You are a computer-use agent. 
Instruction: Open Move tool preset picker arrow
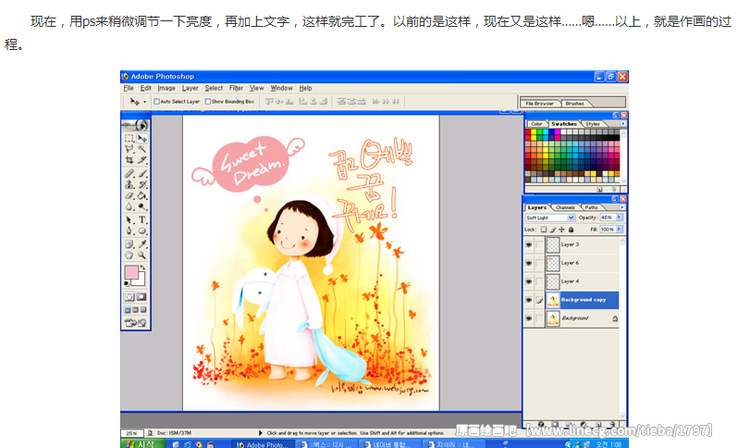[x=144, y=102]
